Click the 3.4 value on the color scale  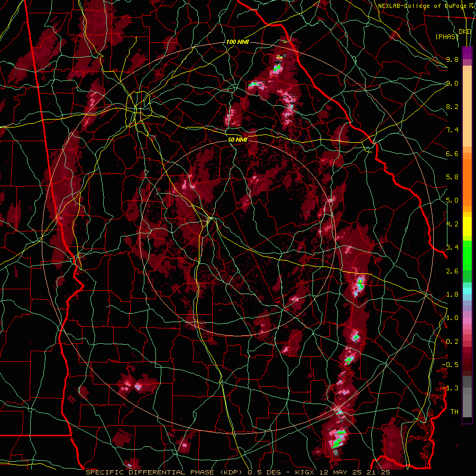coord(452,248)
